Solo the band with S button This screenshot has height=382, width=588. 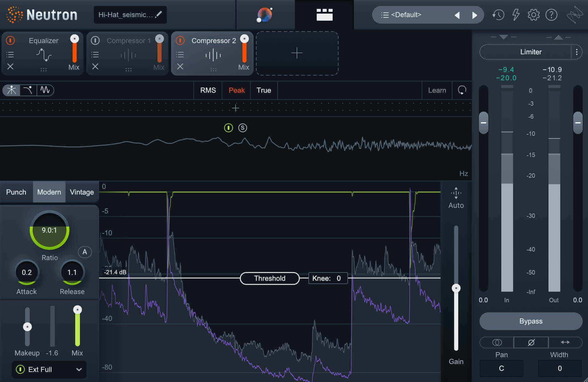pyautogui.click(x=243, y=128)
